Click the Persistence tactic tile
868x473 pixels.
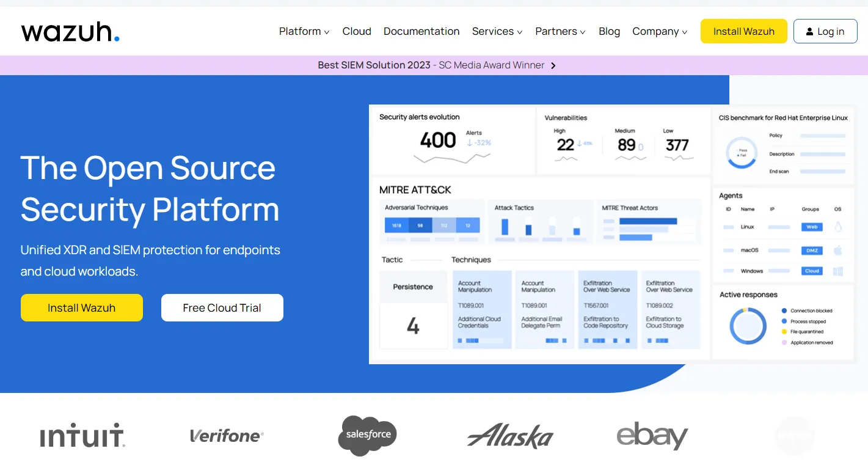(x=413, y=310)
